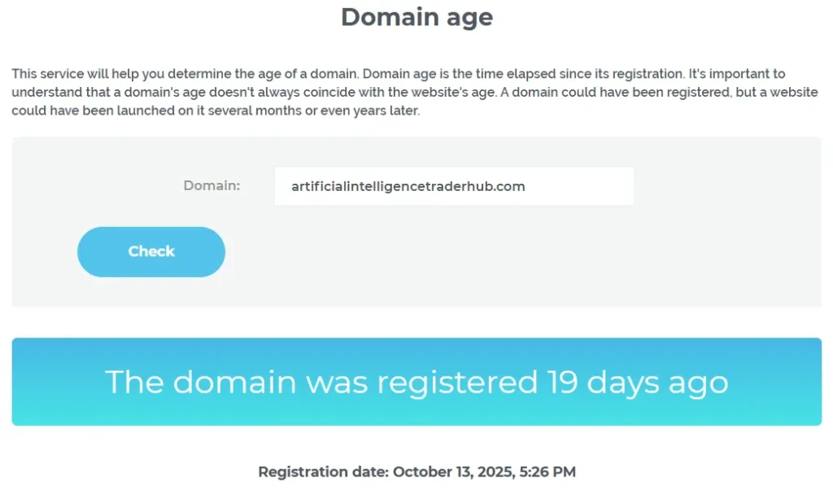Click the "This service will help you" sentence

(x=89, y=74)
